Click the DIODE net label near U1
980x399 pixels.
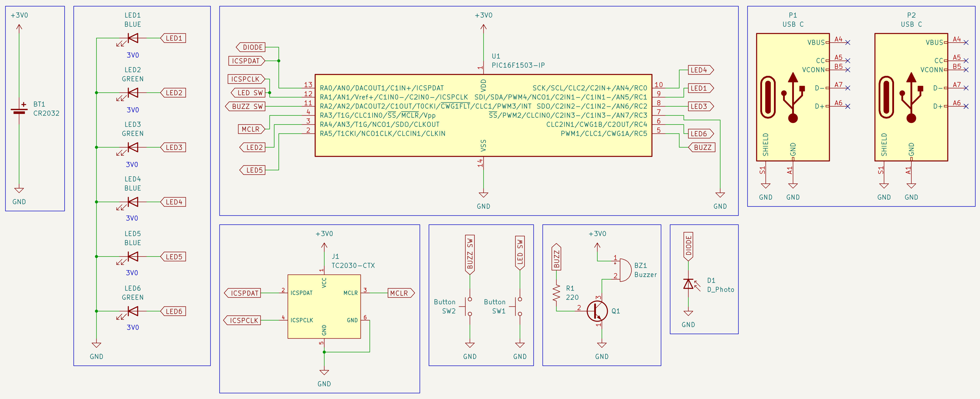(251, 47)
